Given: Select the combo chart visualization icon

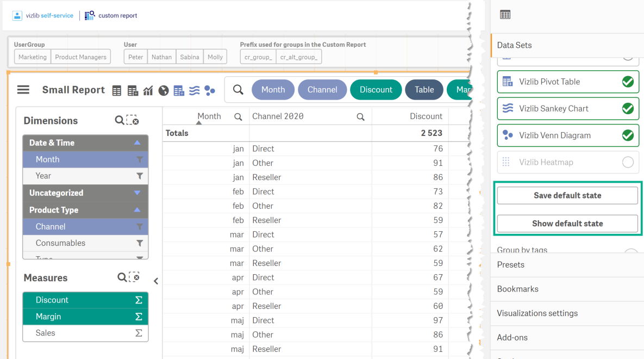Looking at the screenshot, I should (148, 90).
